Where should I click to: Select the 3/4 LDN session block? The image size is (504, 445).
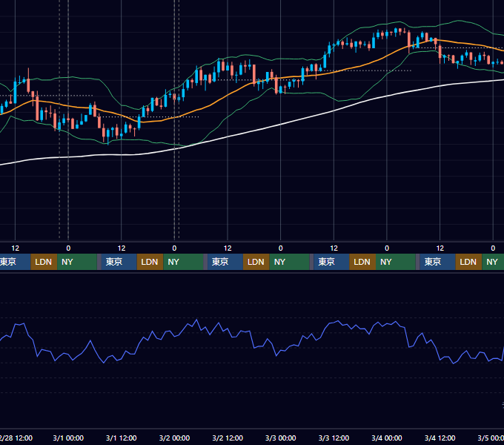(x=468, y=262)
